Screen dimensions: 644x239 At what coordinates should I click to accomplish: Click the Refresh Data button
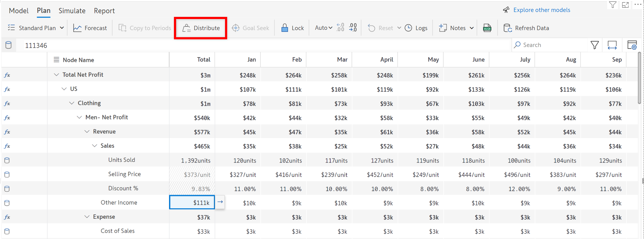tap(526, 28)
